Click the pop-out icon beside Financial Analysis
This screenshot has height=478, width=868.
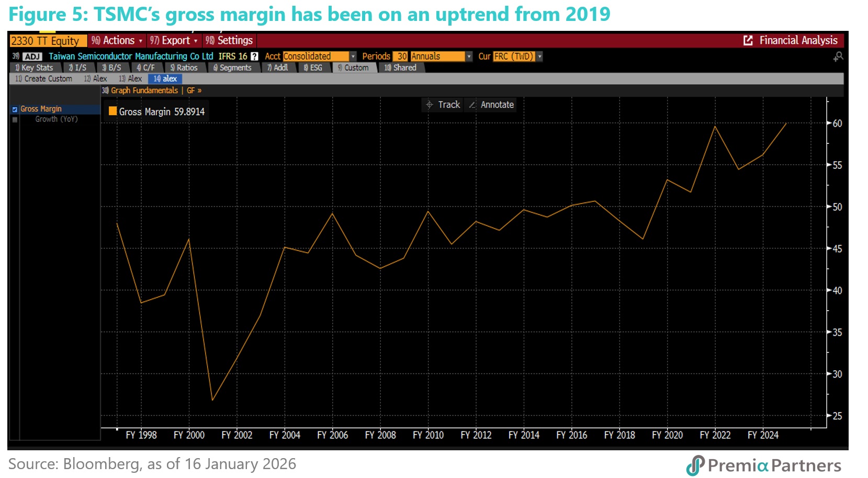748,40
